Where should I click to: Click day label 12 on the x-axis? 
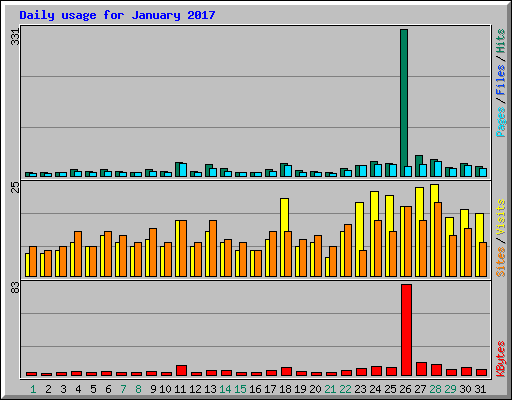[x=195, y=389]
